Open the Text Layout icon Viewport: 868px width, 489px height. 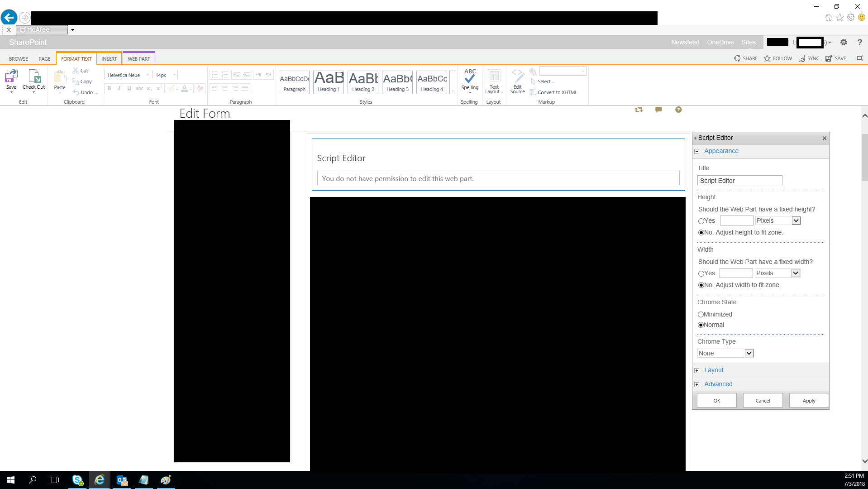click(x=494, y=76)
